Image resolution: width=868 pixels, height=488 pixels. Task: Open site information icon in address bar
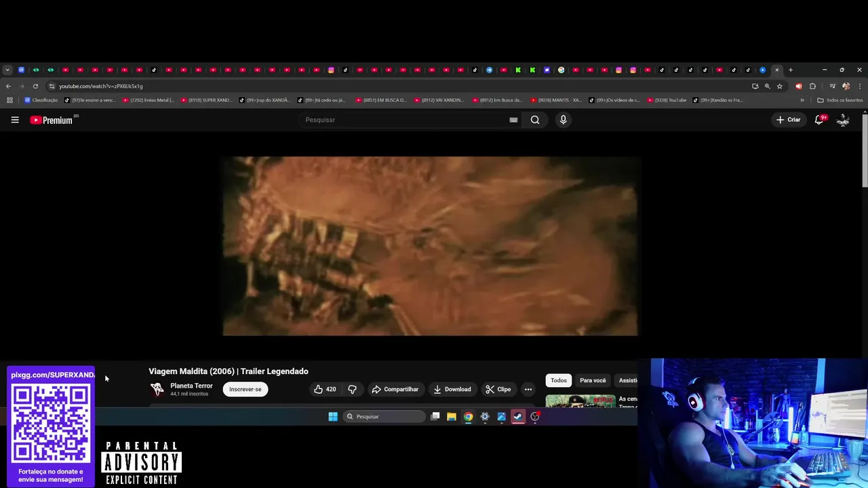[x=52, y=86]
